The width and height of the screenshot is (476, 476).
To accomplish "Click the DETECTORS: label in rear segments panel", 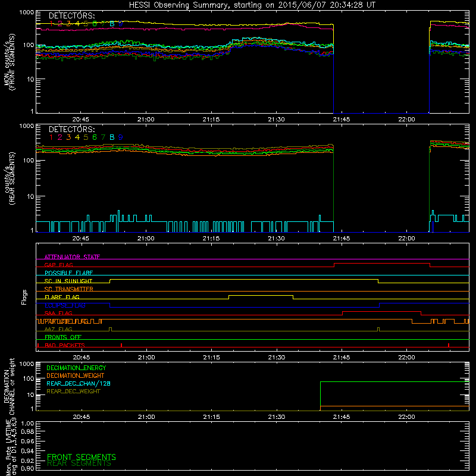I will [71, 129].
